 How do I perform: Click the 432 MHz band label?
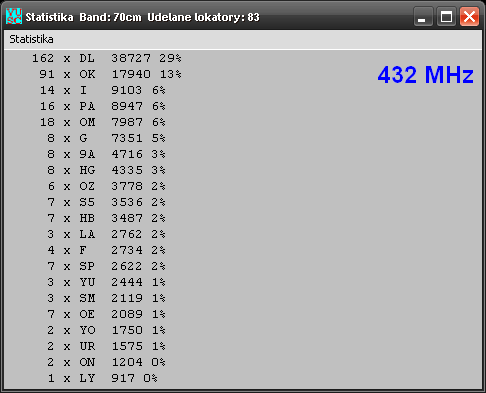pos(425,74)
